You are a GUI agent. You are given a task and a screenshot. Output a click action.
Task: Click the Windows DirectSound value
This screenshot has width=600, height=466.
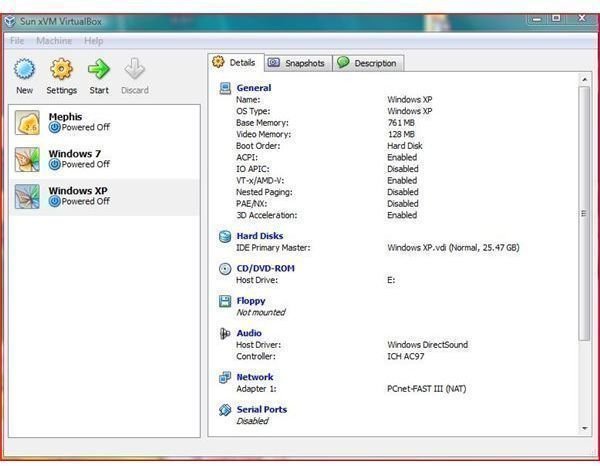pos(427,345)
